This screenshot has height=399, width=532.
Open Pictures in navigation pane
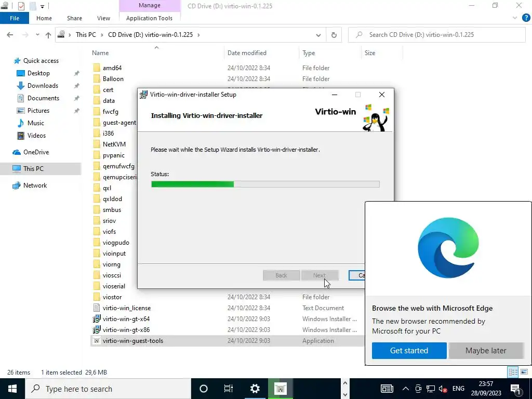point(38,111)
